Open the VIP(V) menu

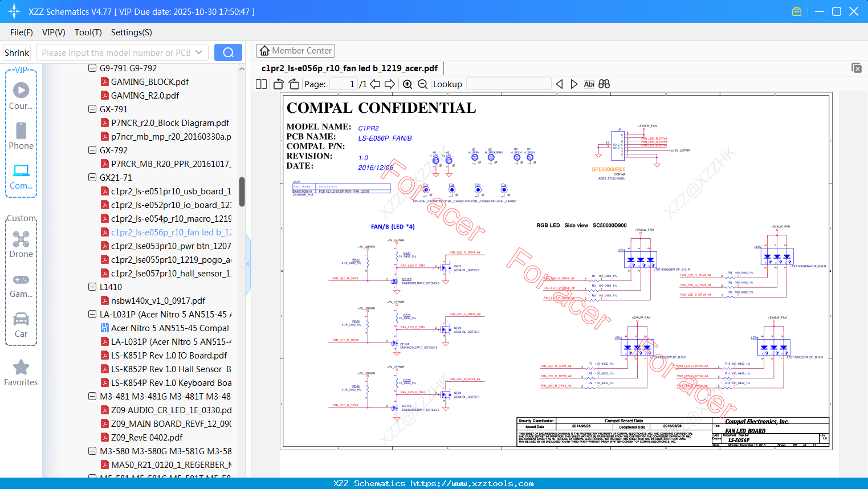coord(54,32)
